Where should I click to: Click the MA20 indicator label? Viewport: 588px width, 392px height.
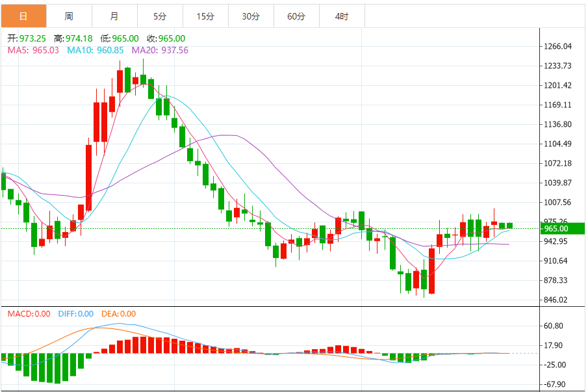pyautogui.click(x=160, y=50)
